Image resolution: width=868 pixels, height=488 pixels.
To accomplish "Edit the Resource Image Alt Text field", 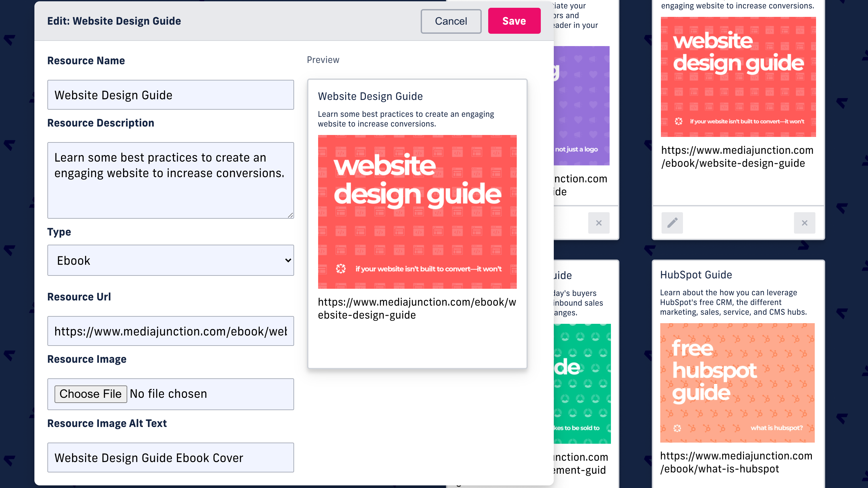I will click(x=170, y=457).
